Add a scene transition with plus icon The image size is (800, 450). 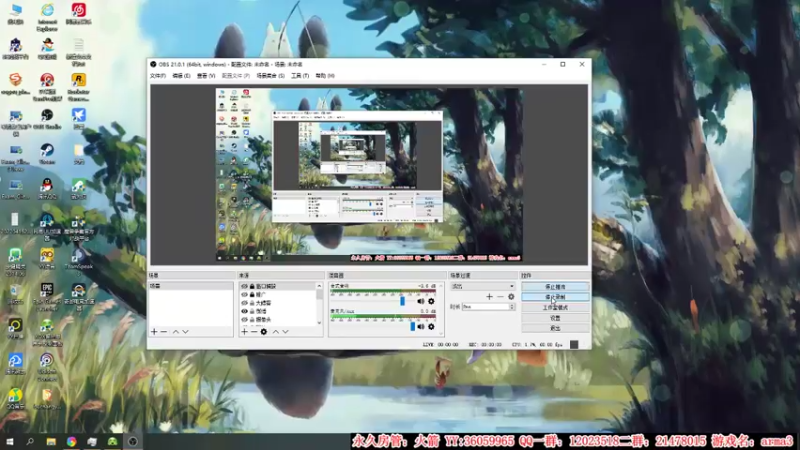point(489,296)
